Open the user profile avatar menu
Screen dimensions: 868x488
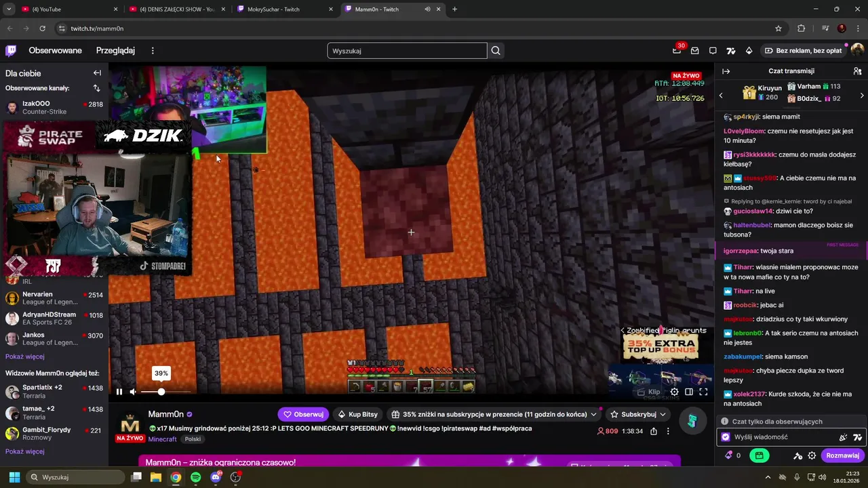tap(857, 51)
